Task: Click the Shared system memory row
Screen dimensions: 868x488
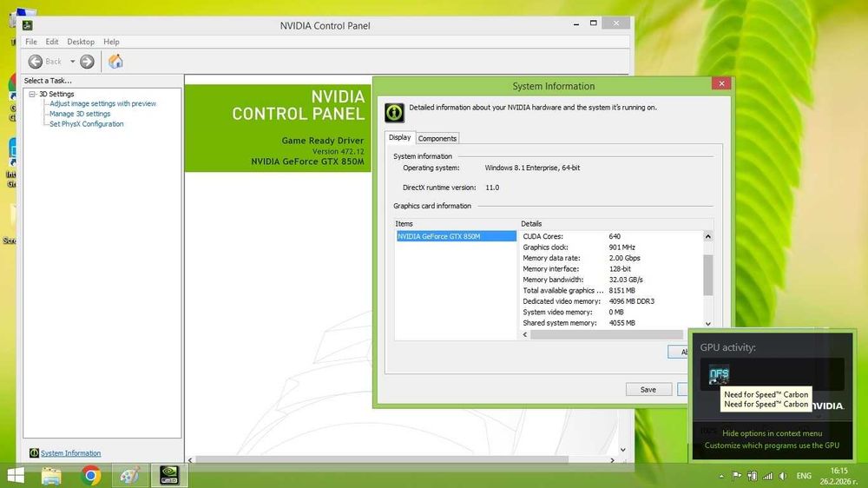Action: click(612, 323)
